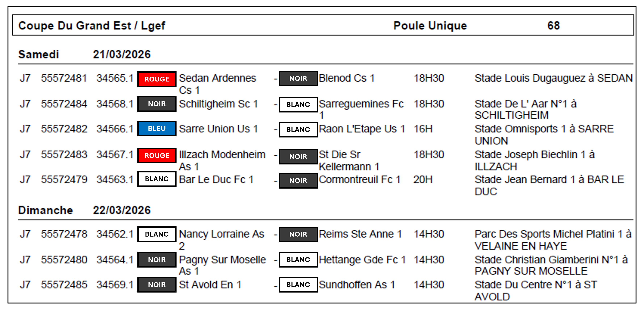Viewport: 644px width, 311px height.
Task: Click the ROUGE badge beside Sedan Ardennes
Action: coord(157,79)
